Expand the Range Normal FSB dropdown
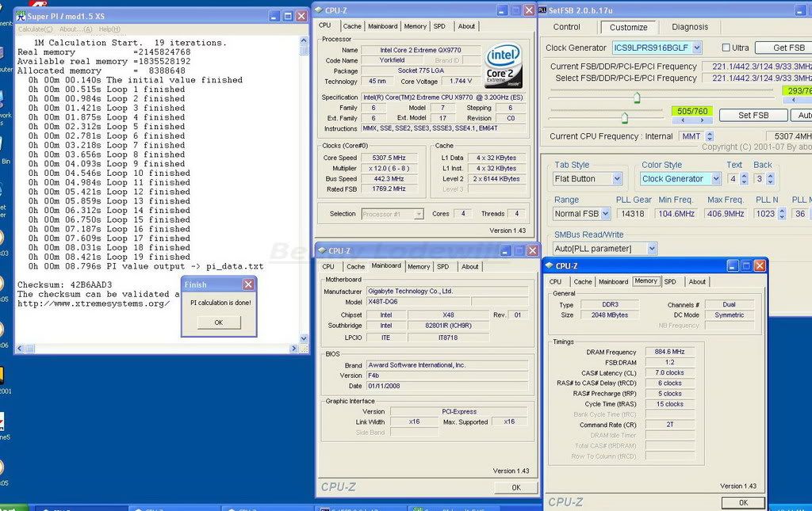 pos(605,214)
